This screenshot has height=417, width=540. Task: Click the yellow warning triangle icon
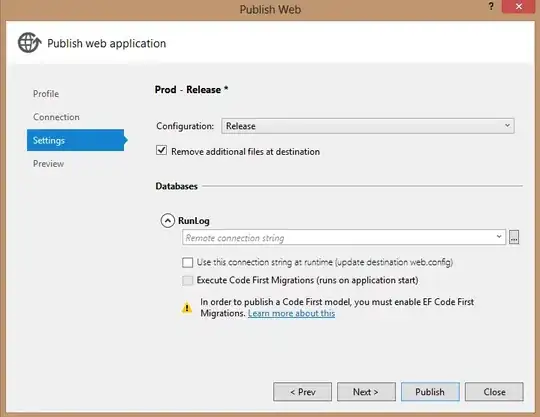pos(187,307)
